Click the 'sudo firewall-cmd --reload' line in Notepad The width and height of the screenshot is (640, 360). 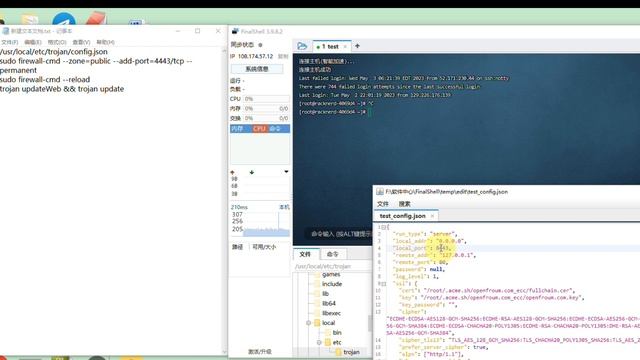(45, 80)
